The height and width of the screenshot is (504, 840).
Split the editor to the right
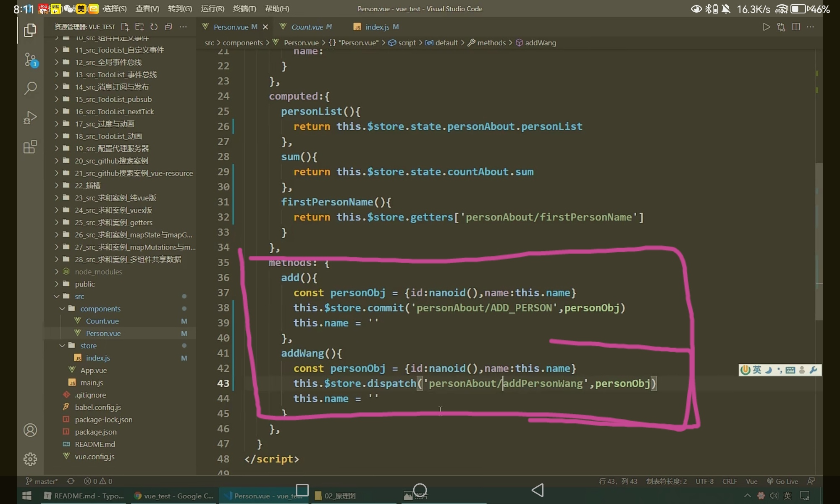[795, 27]
